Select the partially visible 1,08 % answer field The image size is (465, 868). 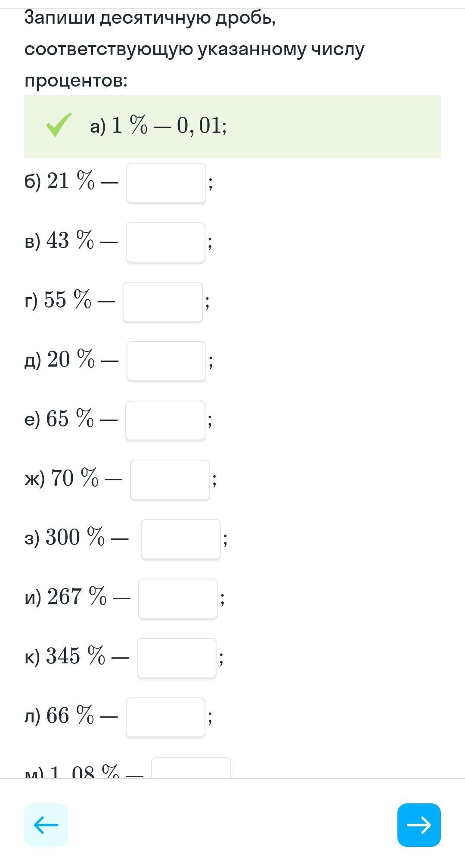point(191,768)
